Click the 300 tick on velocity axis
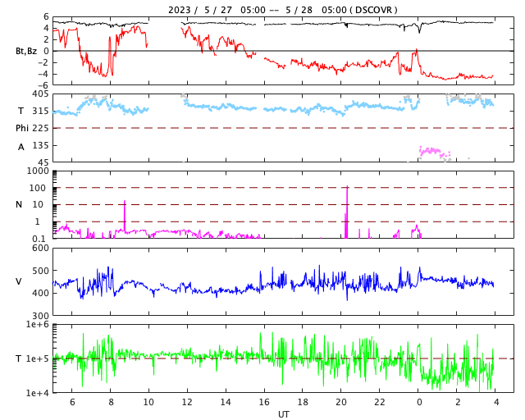This screenshot has height=420, width=525. pyautogui.click(x=40, y=316)
